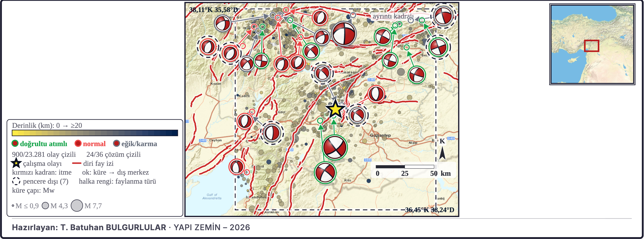Click 'Hazırlayan: T. Batuhan BULGURLULAR' credit

click(89, 227)
